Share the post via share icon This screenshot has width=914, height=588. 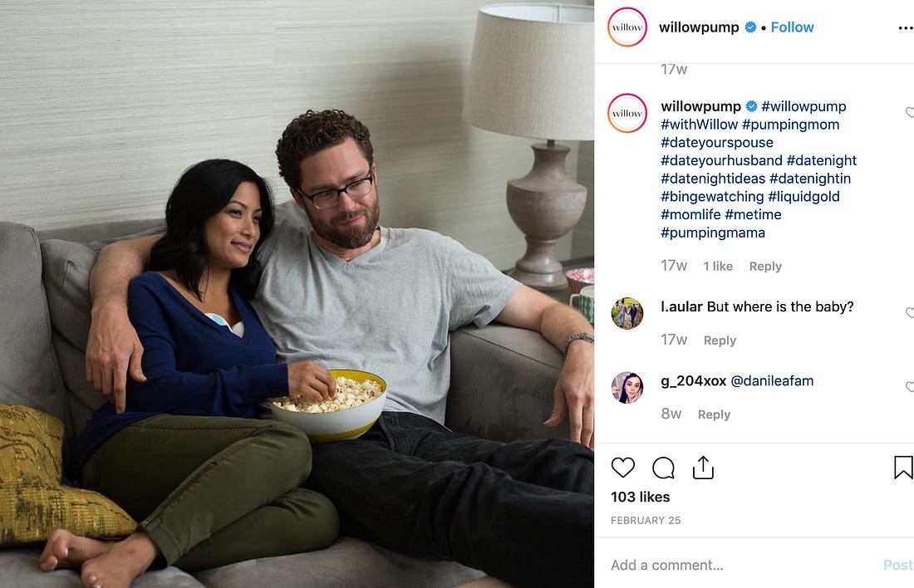click(703, 468)
